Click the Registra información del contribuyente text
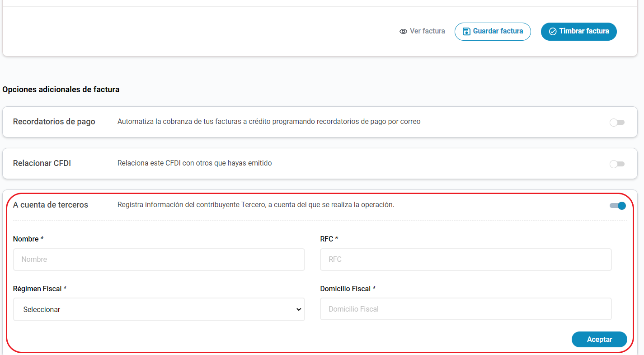Screen dimensions: 644x355 (x=256, y=205)
